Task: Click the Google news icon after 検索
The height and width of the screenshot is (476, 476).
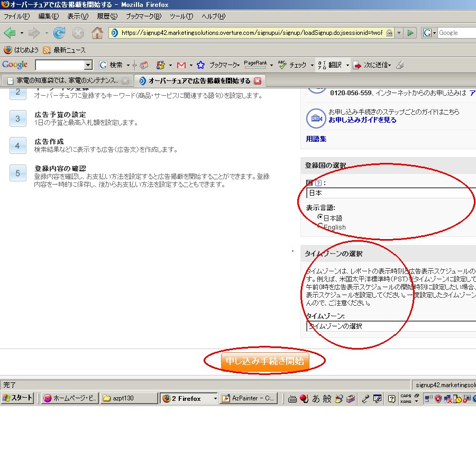Action: (144, 65)
